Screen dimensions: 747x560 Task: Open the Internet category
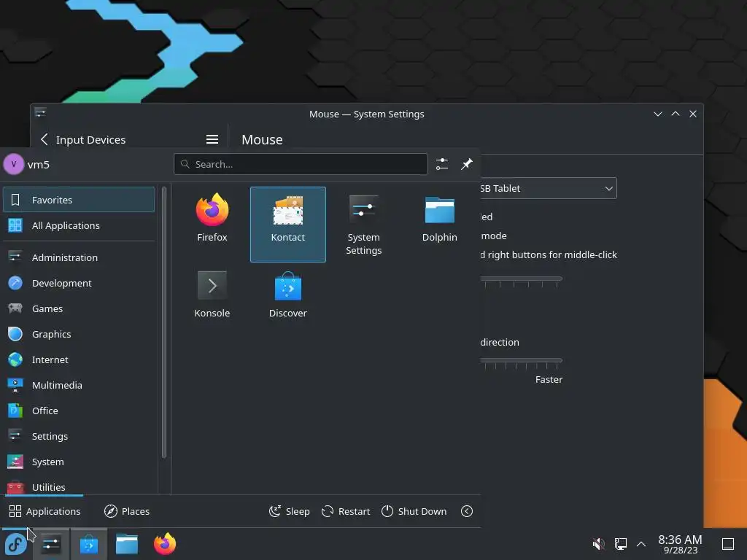point(79,359)
